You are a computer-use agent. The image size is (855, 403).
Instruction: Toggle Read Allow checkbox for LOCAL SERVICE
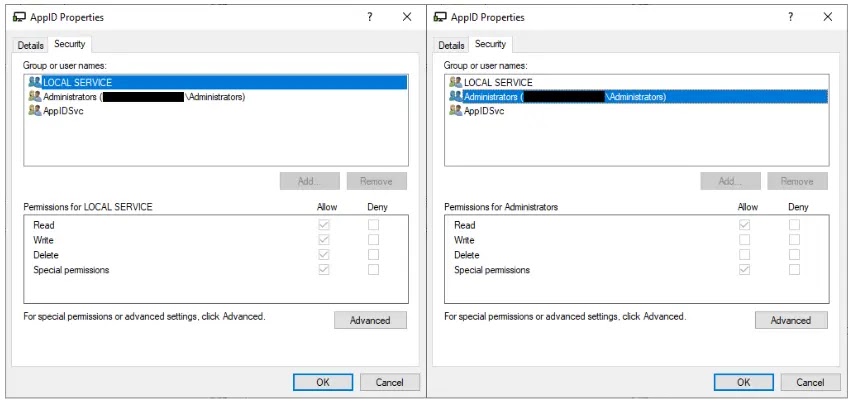[x=323, y=225]
